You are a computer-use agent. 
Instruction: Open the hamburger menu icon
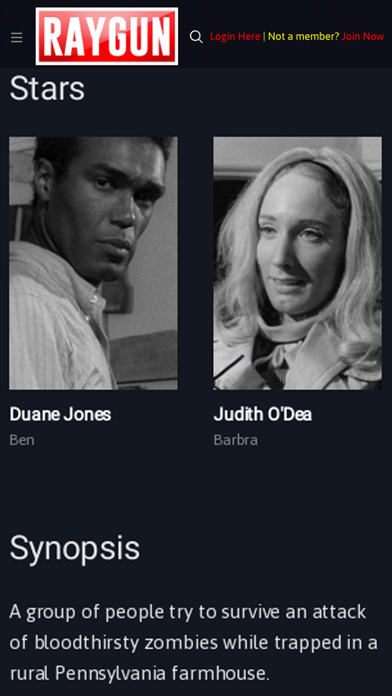click(x=16, y=38)
